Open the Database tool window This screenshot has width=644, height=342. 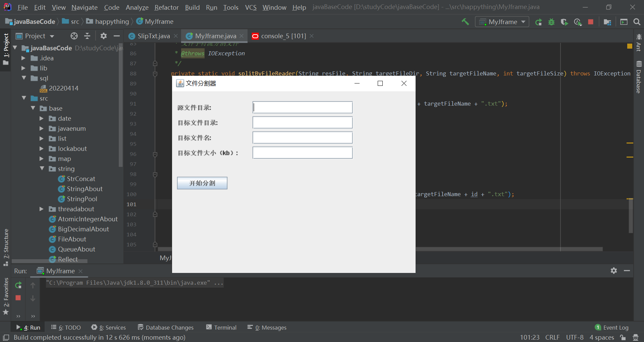click(639, 77)
